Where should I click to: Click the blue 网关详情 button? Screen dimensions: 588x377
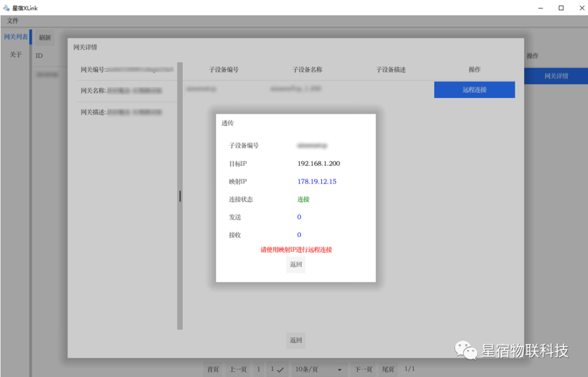coord(556,76)
